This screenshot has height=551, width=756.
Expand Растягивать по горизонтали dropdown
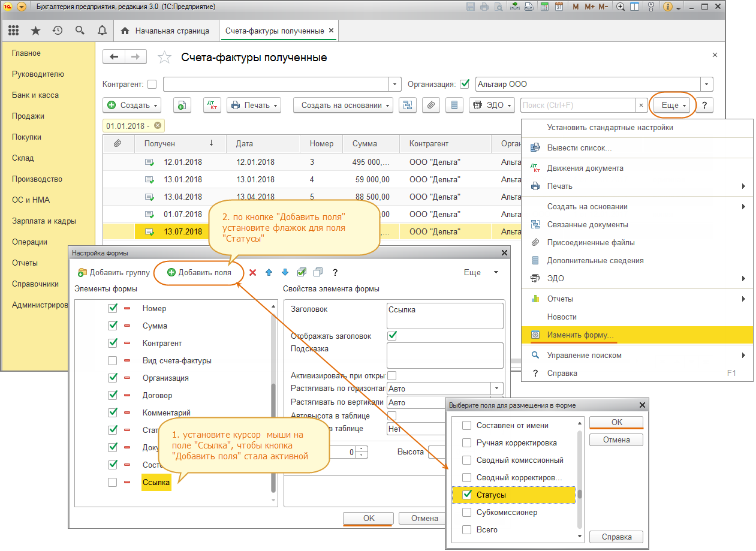[497, 389]
